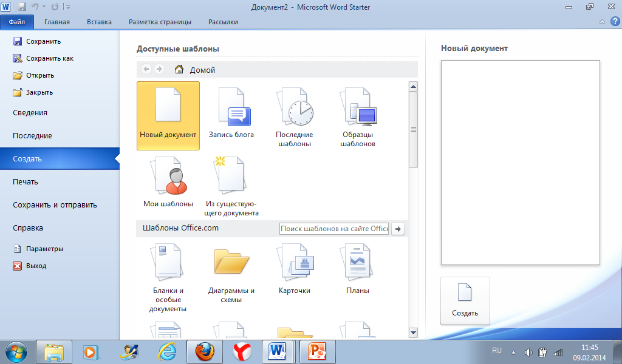Click the back arrow in templates navigation
This screenshot has height=364, width=622.
(x=146, y=69)
